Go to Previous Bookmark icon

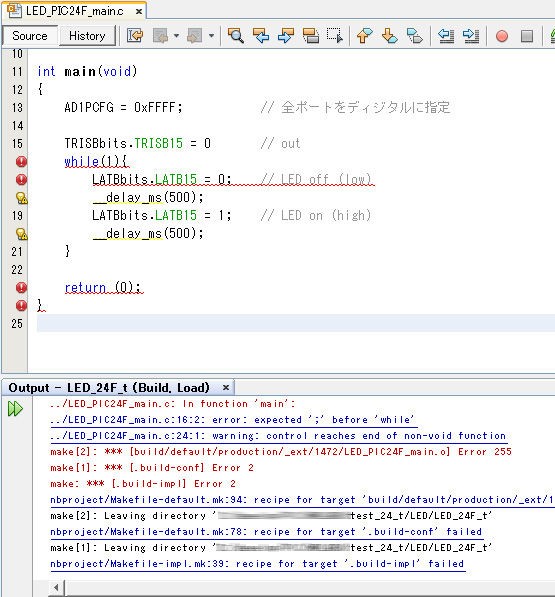(365, 36)
